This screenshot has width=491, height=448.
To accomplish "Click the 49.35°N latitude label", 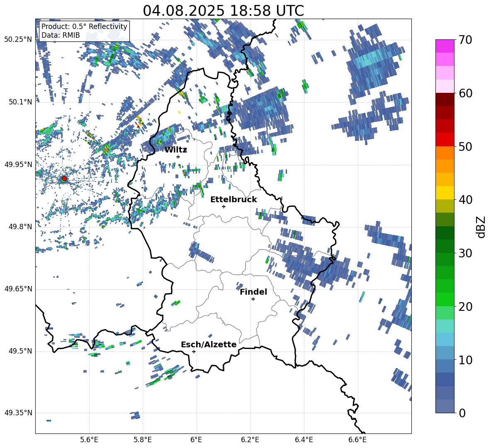I will (18, 413).
